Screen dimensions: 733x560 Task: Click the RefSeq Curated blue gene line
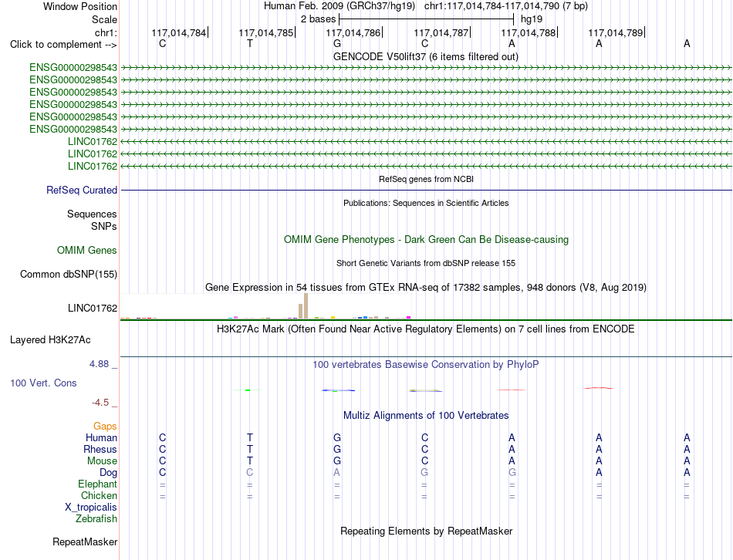click(x=426, y=191)
